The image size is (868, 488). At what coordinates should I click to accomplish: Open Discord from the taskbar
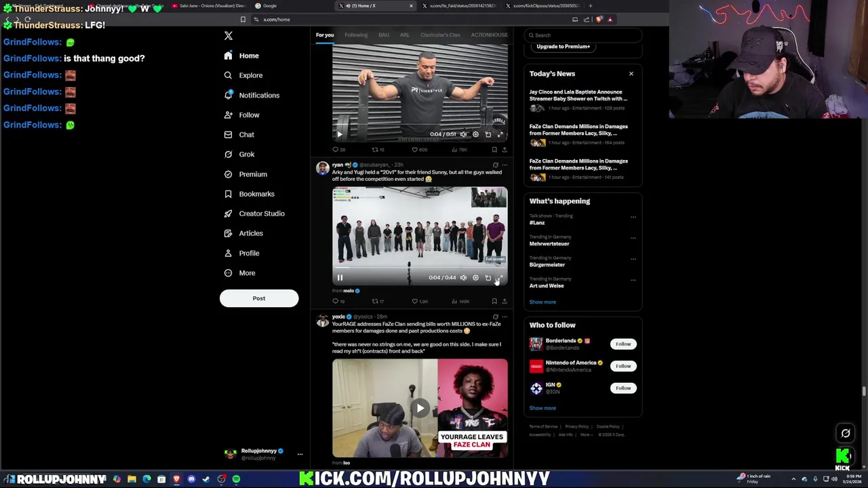pos(191,479)
